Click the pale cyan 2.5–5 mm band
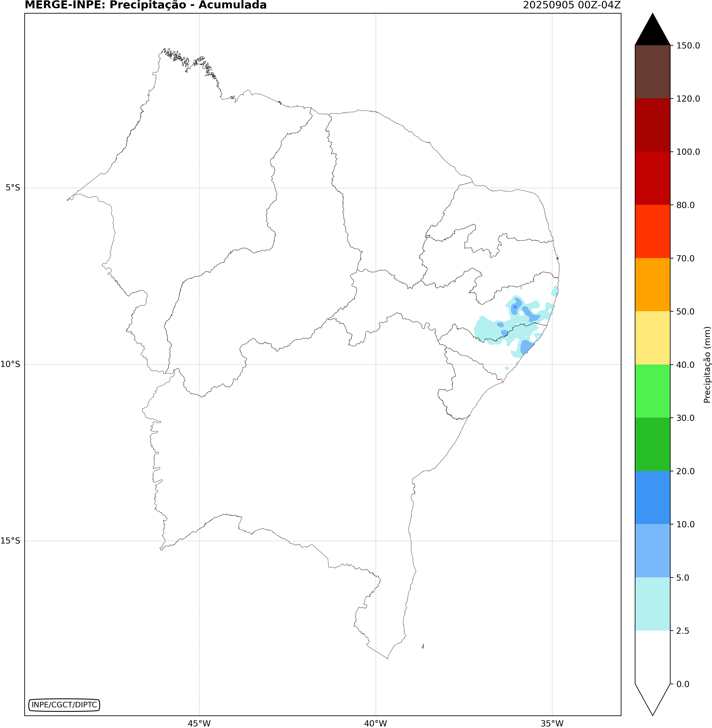Image resolution: width=712 pixels, height=728 pixels. tap(653, 604)
